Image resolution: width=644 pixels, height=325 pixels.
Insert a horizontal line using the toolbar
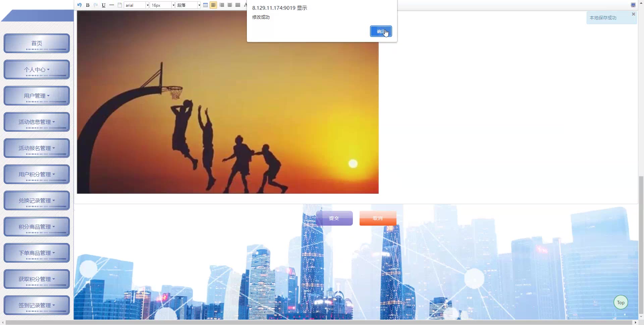(112, 5)
